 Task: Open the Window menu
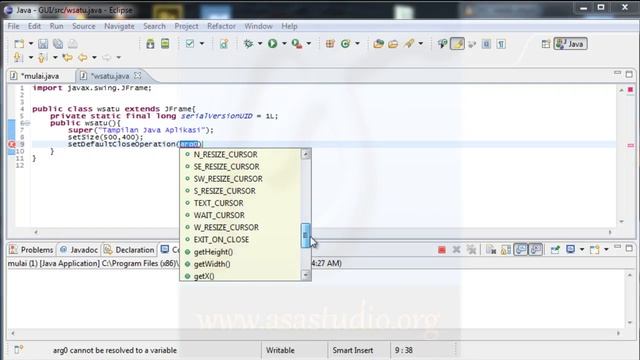coord(258,26)
